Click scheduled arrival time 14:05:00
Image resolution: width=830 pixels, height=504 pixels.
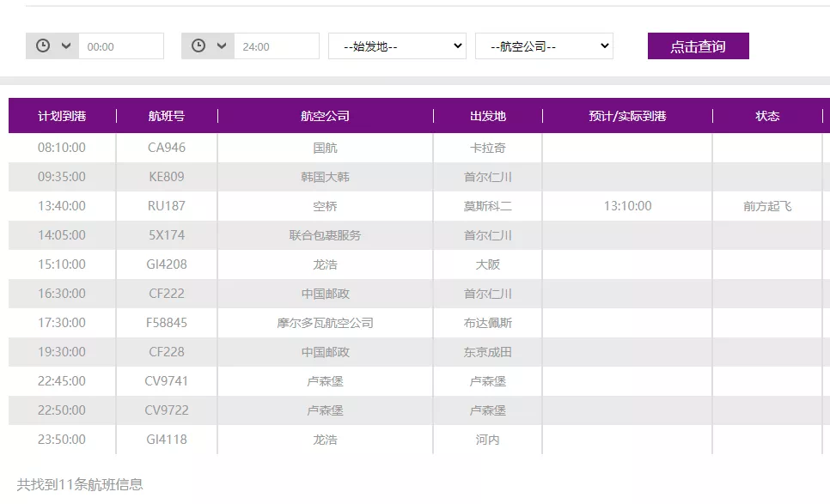pos(62,234)
